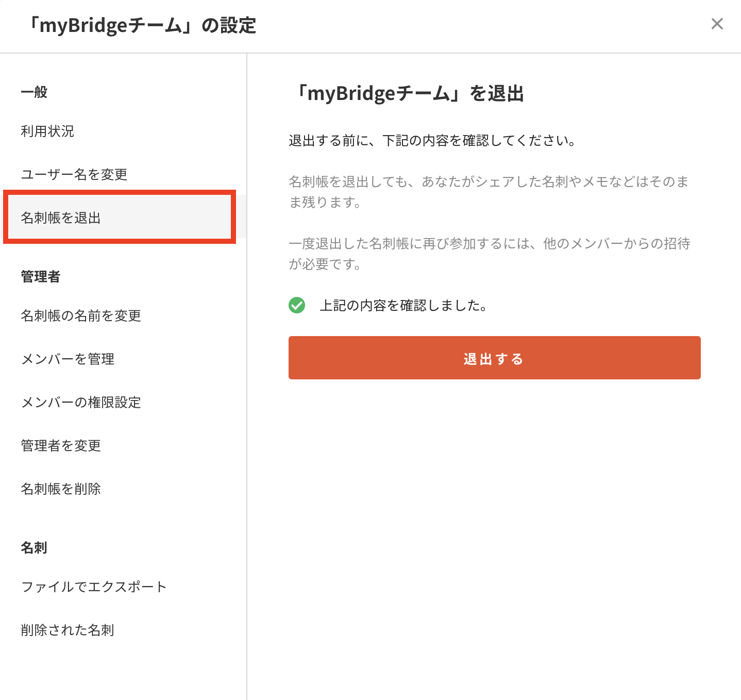Open 名刺帳の名前を変更 page

point(81,315)
